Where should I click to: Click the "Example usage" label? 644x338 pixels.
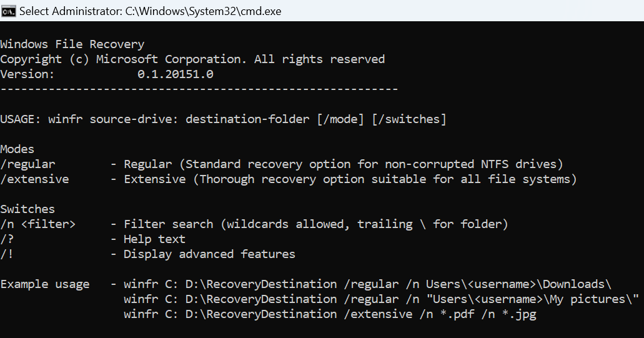pyautogui.click(x=45, y=284)
